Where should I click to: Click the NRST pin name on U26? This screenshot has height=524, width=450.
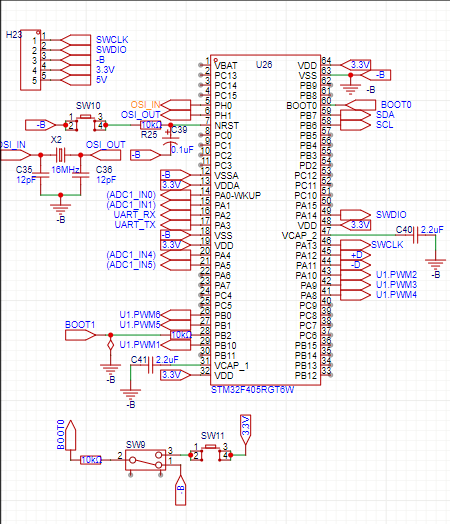pyautogui.click(x=227, y=126)
